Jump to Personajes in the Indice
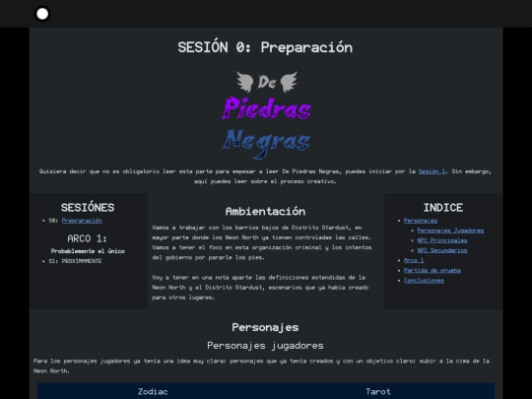This screenshot has height=399, width=532. 421,221
